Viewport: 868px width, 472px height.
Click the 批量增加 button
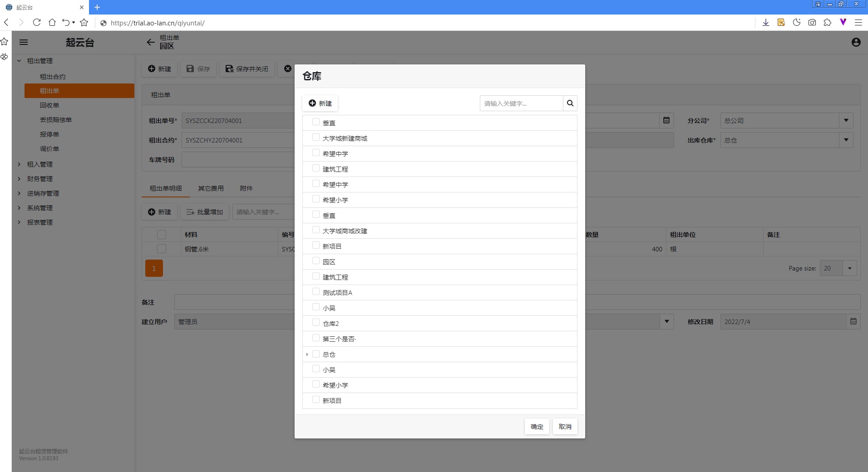tap(205, 212)
